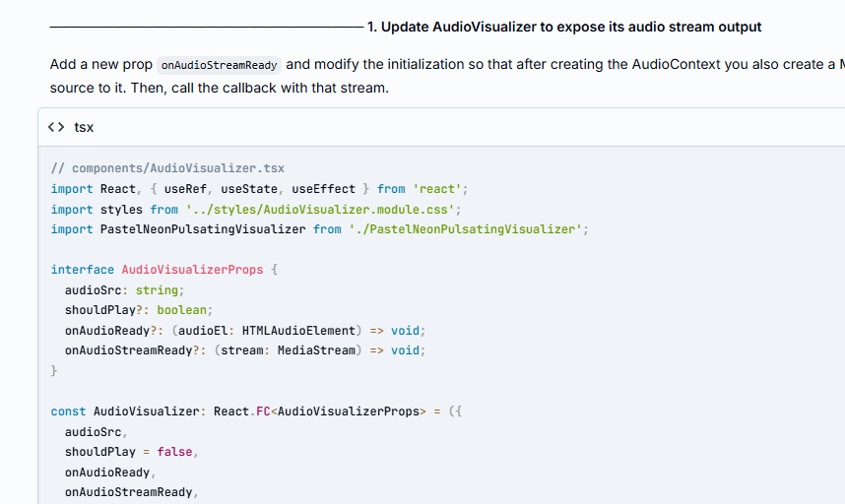The height and width of the screenshot is (504, 845).
Task: Click the sentence 'Then, call the callback with that stream.'
Action: (260, 88)
